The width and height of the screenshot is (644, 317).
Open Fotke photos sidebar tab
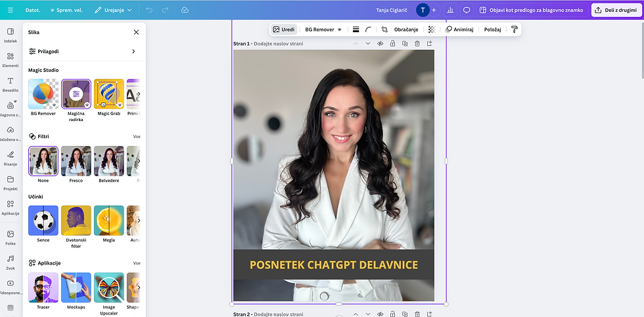(x=11, y=237)
